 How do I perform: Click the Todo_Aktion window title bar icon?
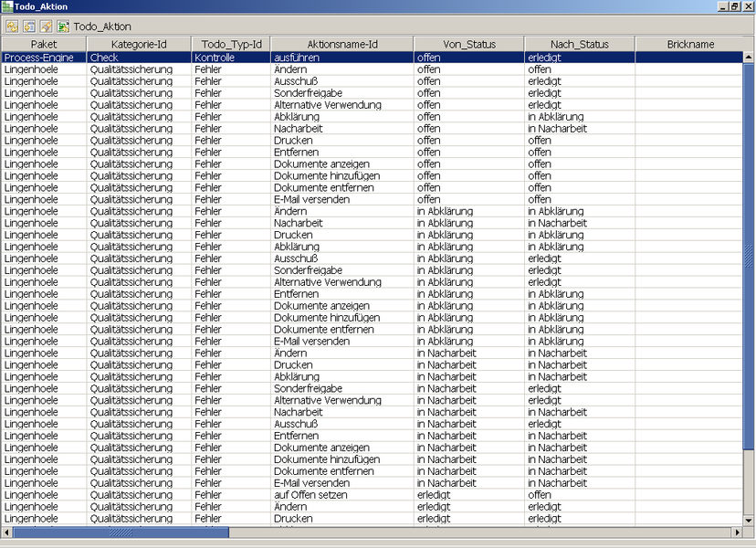point(7,6)
